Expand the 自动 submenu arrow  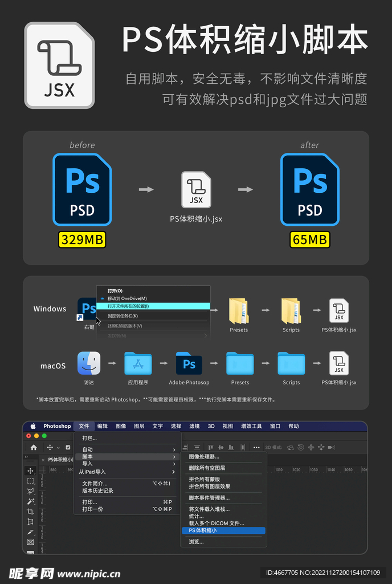[174, 449]
